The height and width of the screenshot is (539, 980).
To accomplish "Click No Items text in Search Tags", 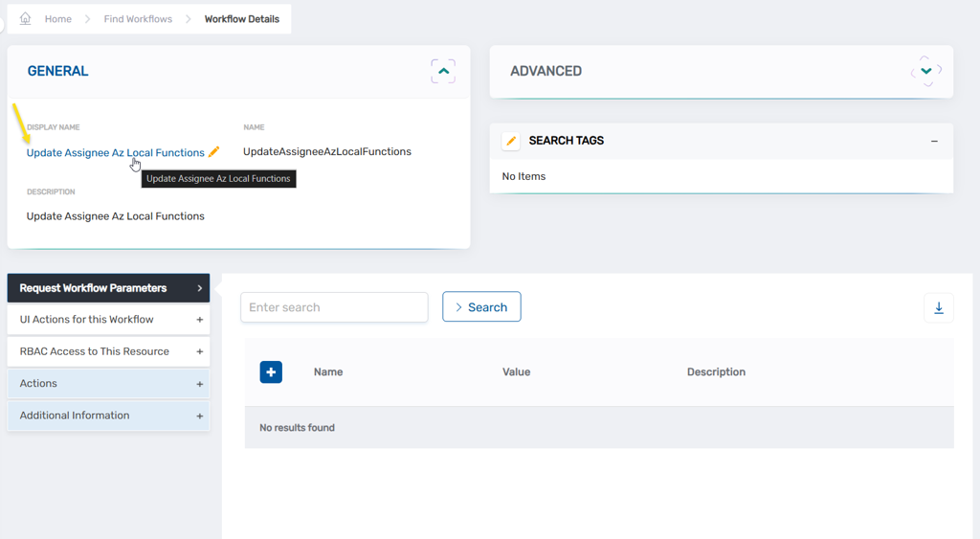I will point(523,176).
